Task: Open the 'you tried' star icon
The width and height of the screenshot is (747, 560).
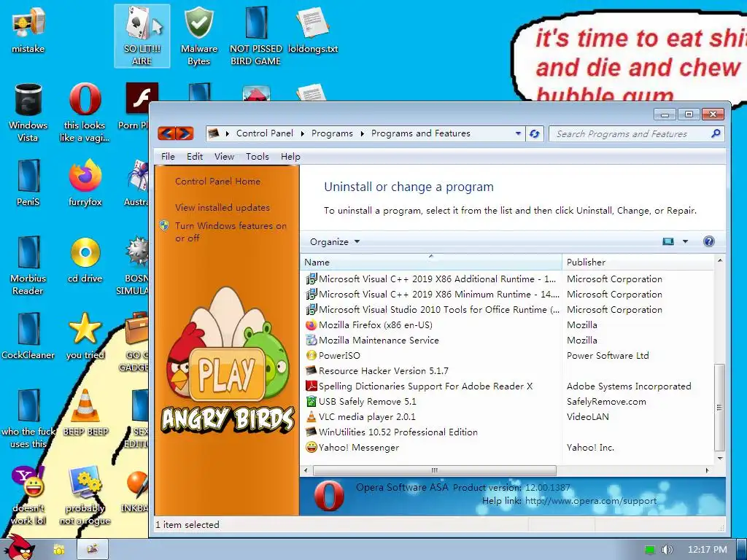Action: (x=85, y=336)
